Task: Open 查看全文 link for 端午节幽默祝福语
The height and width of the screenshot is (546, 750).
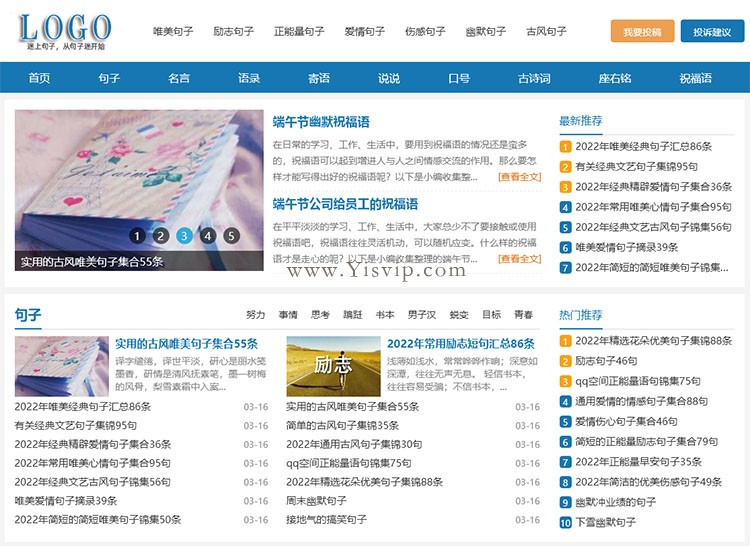Action: (x=519, y=177)
